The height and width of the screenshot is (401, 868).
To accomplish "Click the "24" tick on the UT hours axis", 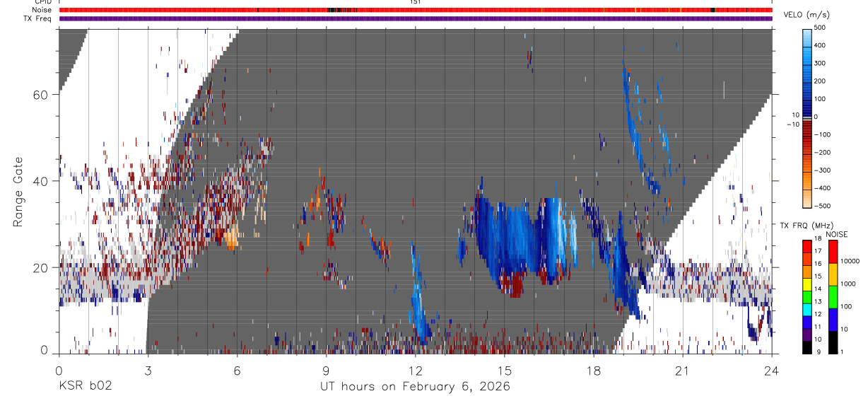I will pyautogui.click(x=771, y=371).
